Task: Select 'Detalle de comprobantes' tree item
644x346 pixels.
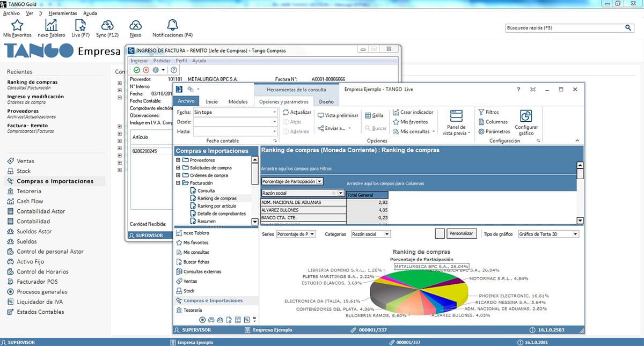Action: 222,214
